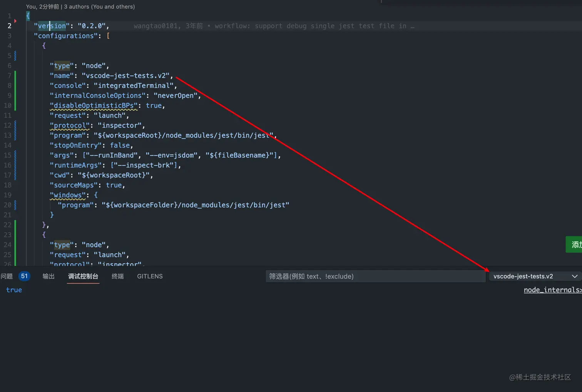Screen dimensions: 582x392
Task: Click the "integratedTerminal" value
Action: [x=134, y=85]
